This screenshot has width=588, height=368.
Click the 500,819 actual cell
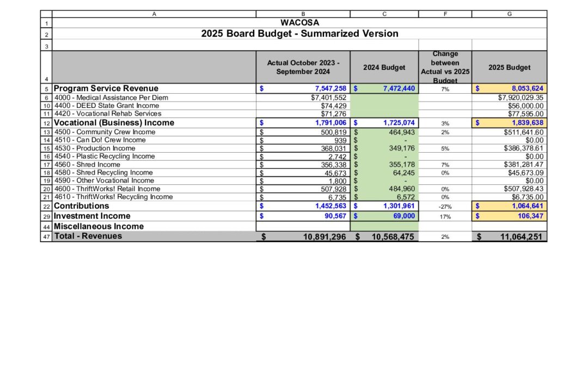303,132
